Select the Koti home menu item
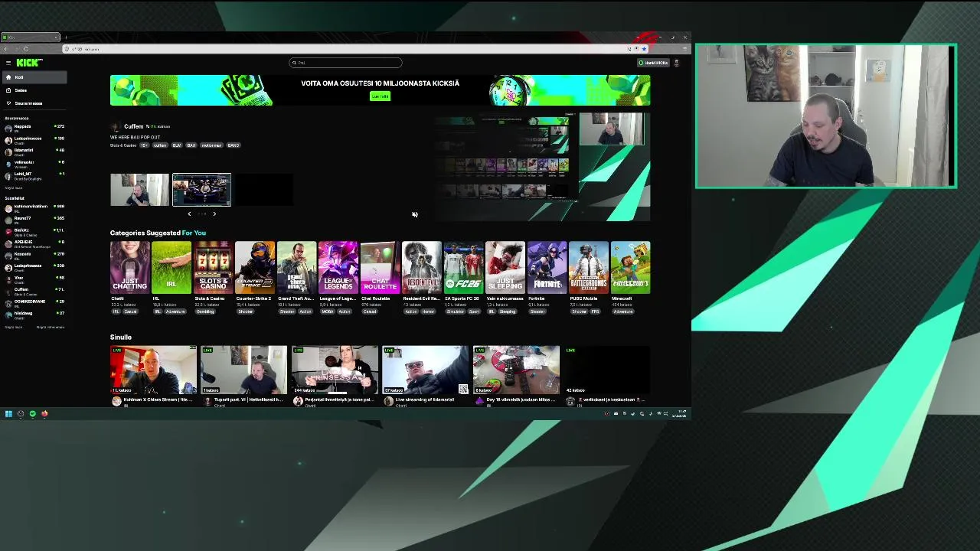980x551 pixels. click(34, 77)
